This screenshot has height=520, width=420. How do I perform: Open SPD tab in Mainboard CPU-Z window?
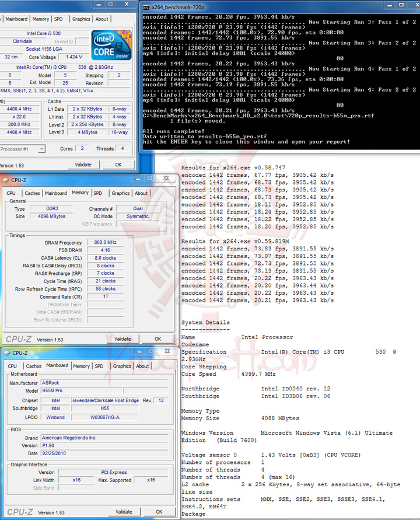tap(99, 366)
